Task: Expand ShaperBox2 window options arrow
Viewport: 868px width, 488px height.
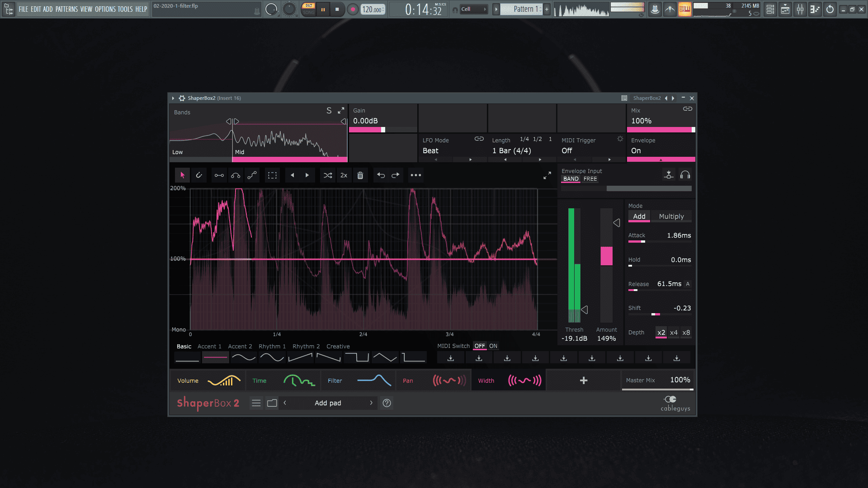Action: tap(173, 98)
